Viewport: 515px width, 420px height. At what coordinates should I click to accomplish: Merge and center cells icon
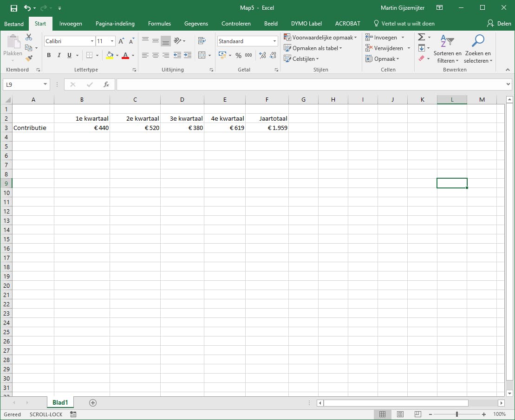coord(202,55)
